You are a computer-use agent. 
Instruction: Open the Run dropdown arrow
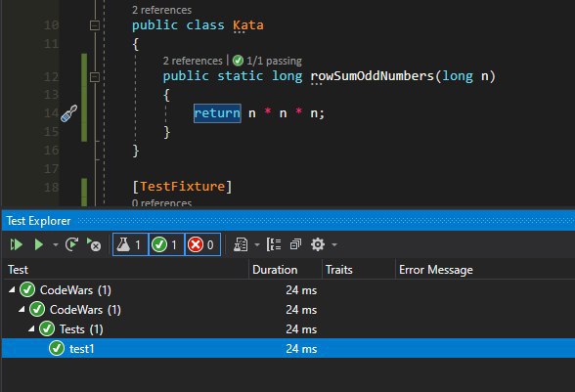point(56,244)
